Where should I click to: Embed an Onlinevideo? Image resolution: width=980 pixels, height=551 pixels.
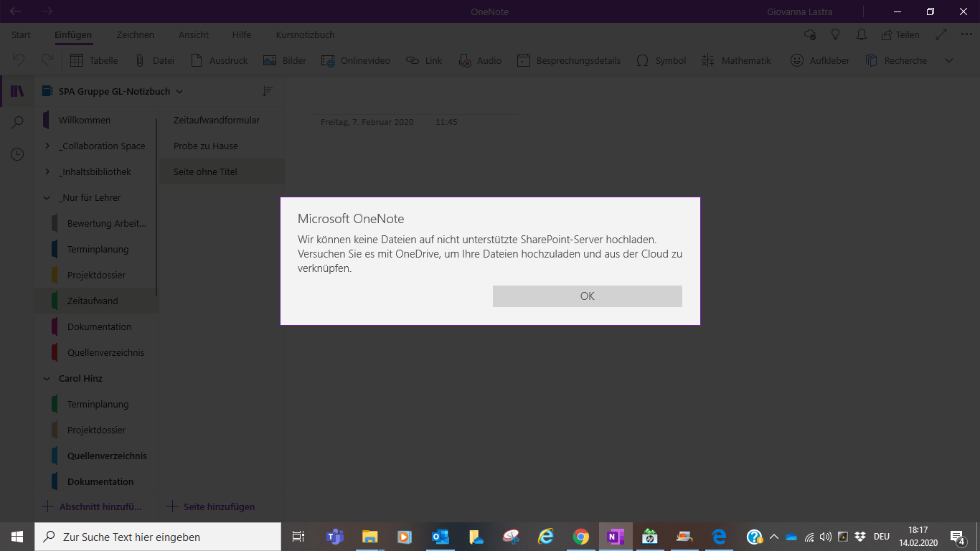click(x=356, y=61)
